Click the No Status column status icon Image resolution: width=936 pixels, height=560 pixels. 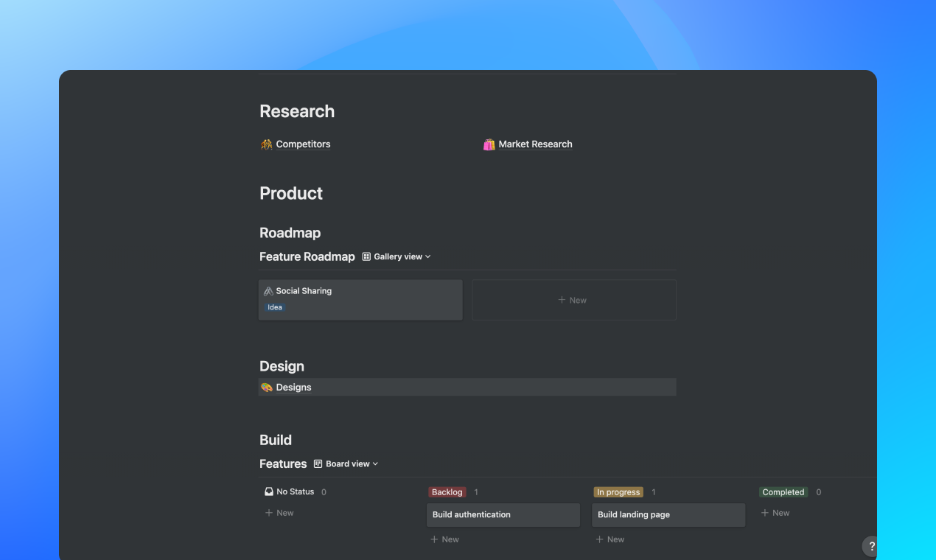coord(268,491)
